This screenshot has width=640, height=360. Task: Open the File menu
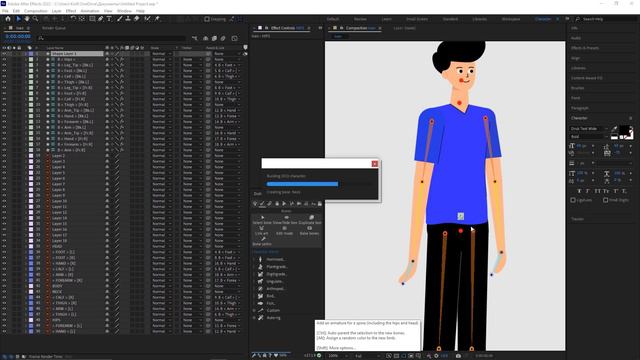(5, 11)
